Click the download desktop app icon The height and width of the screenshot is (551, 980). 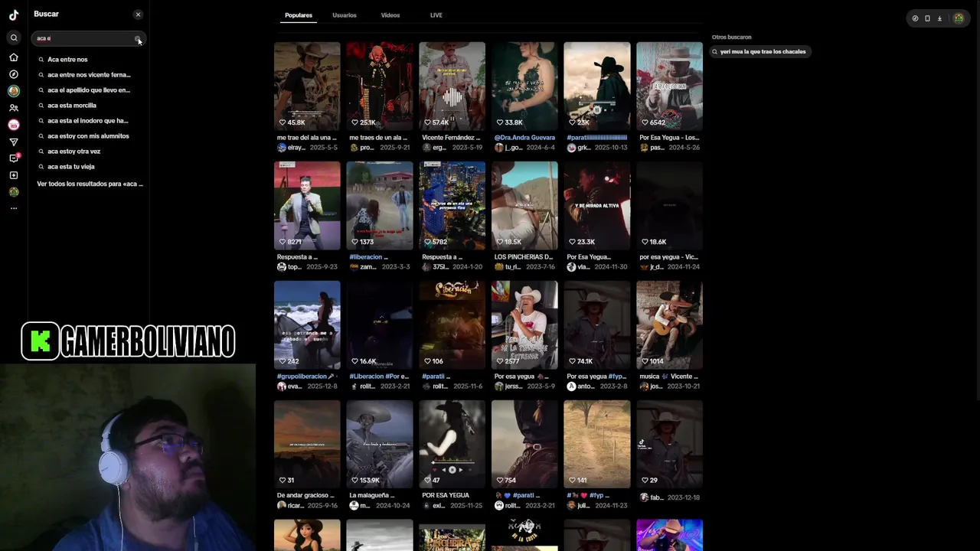pos(939,18)
